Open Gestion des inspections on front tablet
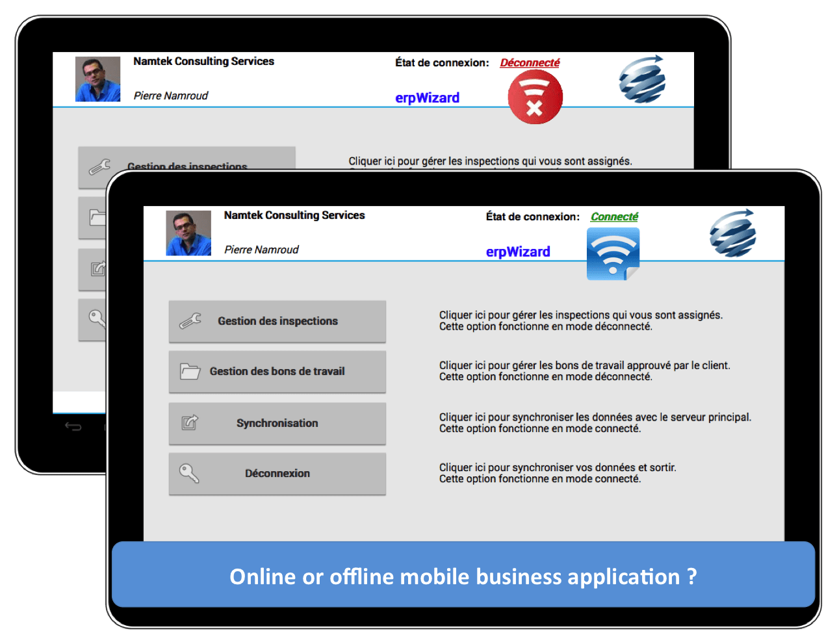The image size is (837, 644). (277, 321)
